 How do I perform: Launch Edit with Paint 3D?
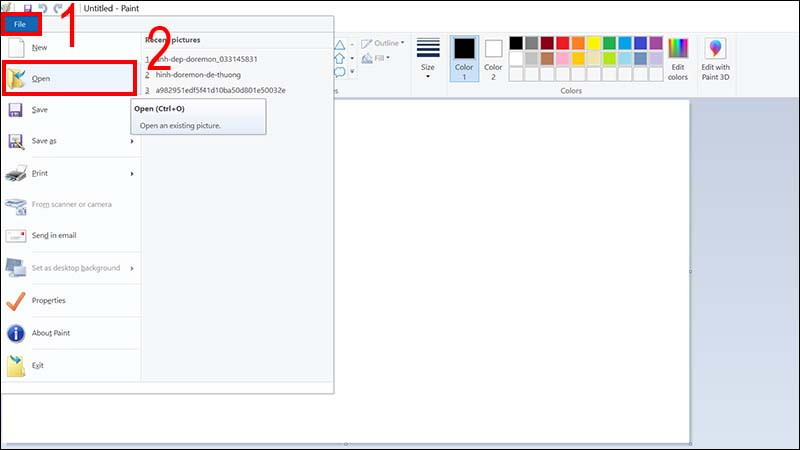[715, 60]
